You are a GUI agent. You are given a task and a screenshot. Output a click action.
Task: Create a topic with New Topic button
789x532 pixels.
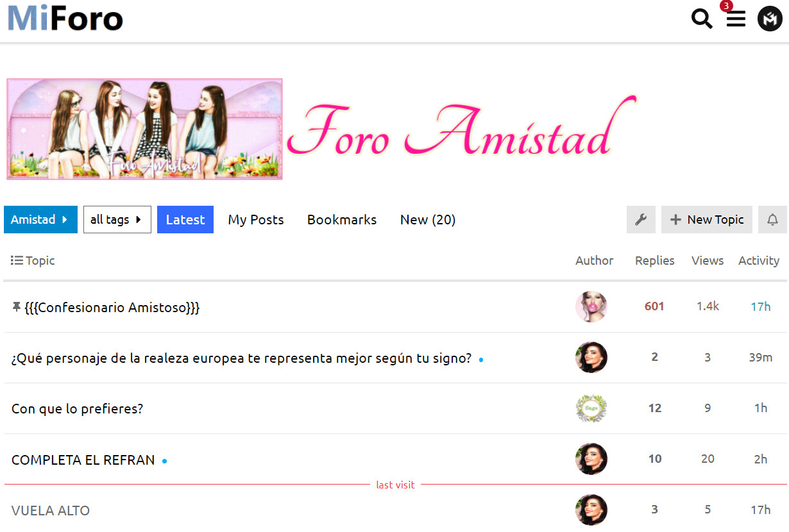706,220
